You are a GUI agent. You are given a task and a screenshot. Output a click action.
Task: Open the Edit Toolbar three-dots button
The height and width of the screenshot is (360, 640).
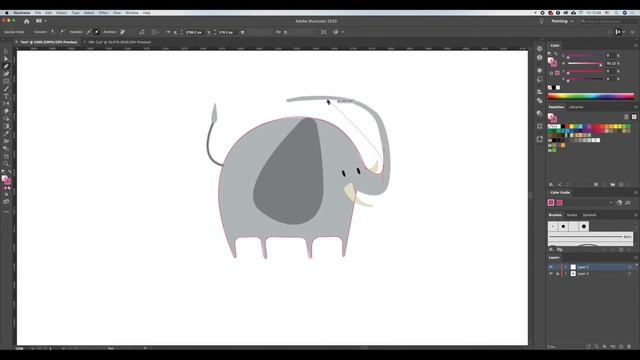pos(6,211)
